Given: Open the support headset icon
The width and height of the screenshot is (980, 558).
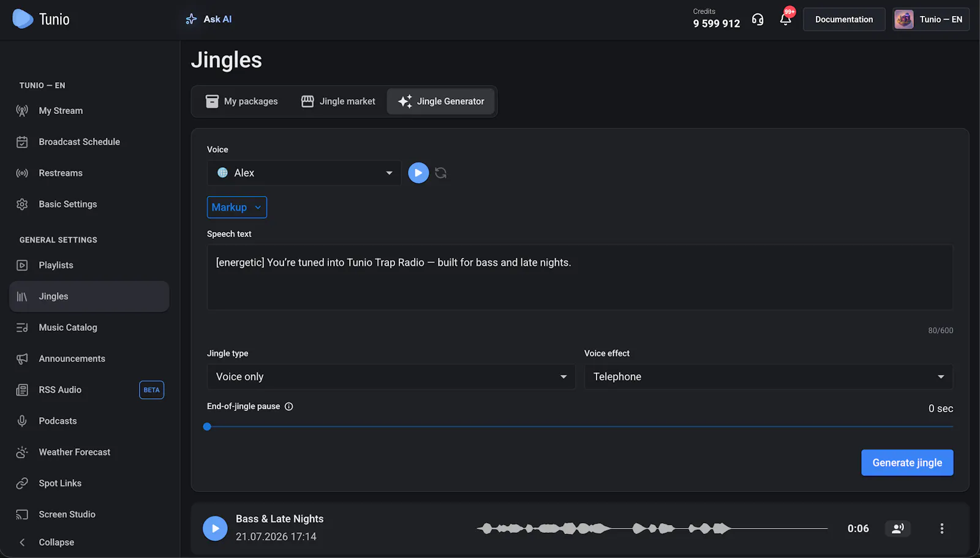Looking at the screenshot, I should [758, 20].
